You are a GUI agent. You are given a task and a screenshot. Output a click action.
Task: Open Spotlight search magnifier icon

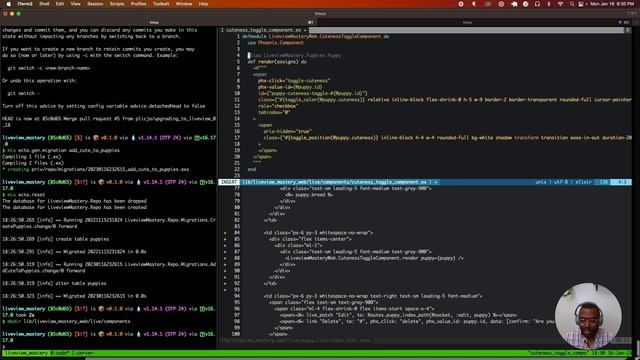572,4
